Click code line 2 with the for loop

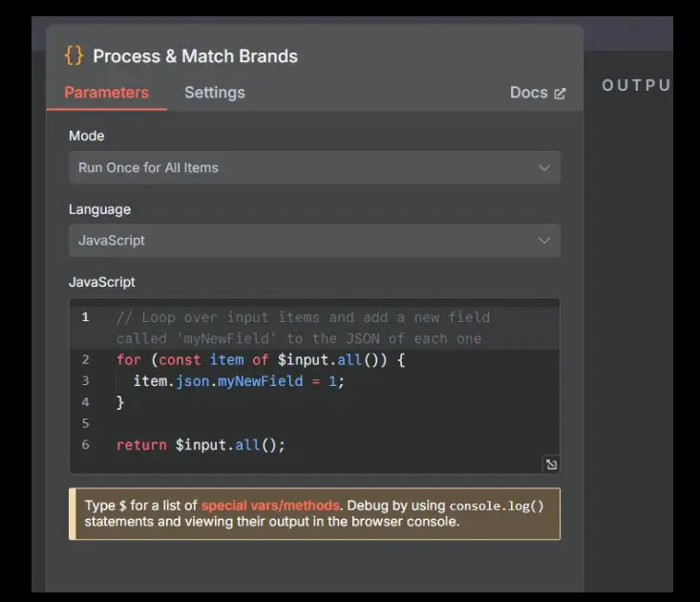click(261, 360)
